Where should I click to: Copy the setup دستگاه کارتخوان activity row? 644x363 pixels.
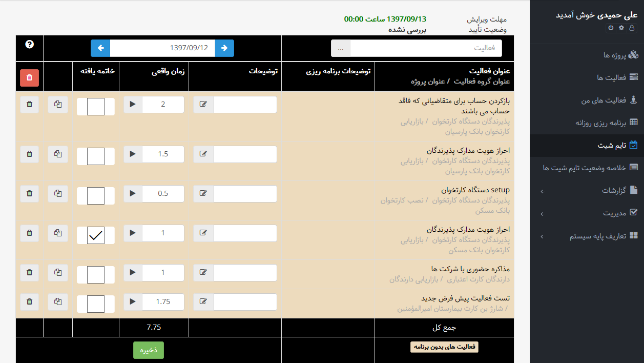pos(57,193)
